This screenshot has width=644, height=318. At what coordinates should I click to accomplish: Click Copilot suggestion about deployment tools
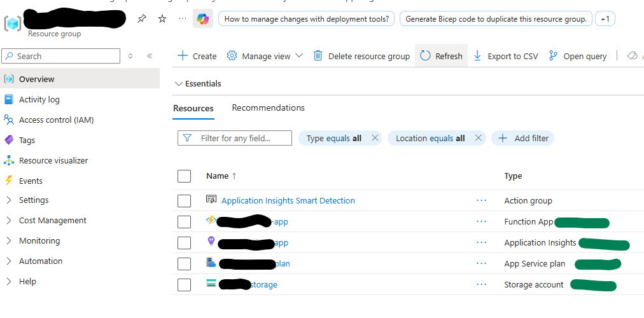point(306,19)
